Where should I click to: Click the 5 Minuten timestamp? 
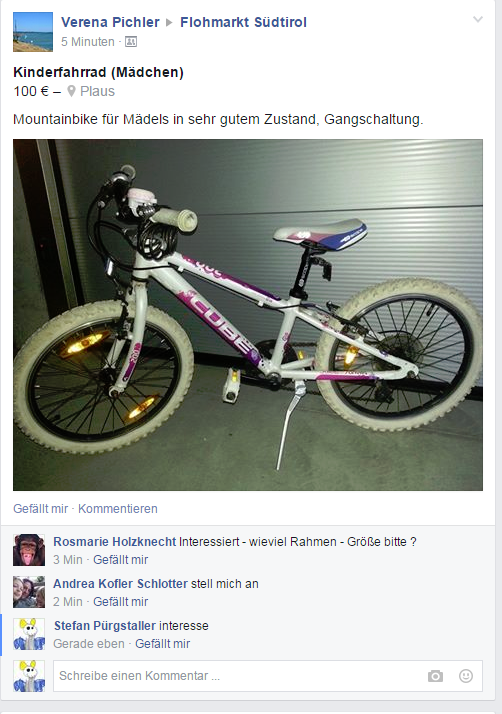88,42
